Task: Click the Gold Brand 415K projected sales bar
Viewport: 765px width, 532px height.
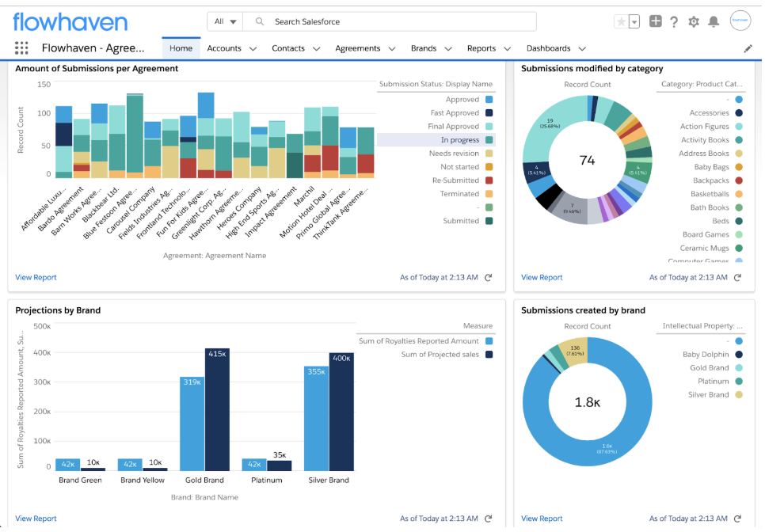Action: pos(217,409)
